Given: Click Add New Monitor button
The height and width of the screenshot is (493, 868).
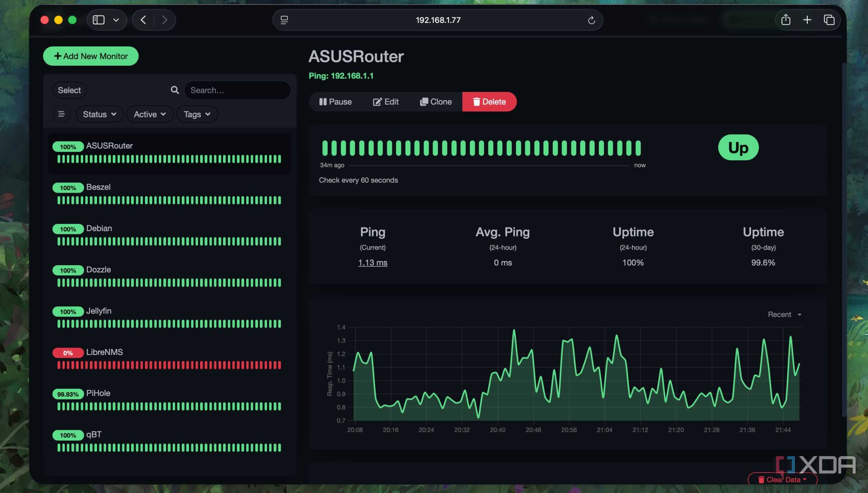Looking at the screenshot, I should point(91,56).
